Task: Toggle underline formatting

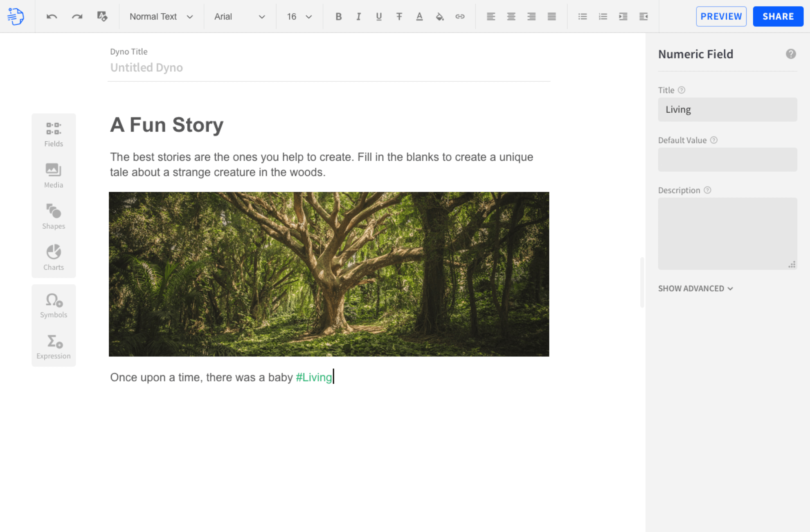Action: coord(378,16)
